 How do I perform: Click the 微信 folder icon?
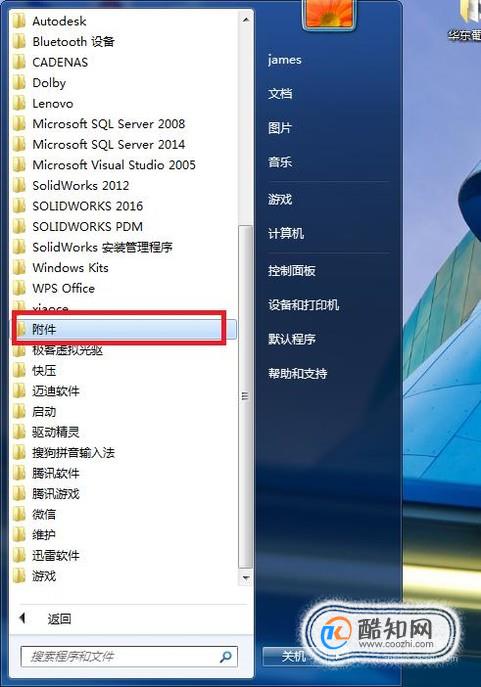tap(19, 514)
